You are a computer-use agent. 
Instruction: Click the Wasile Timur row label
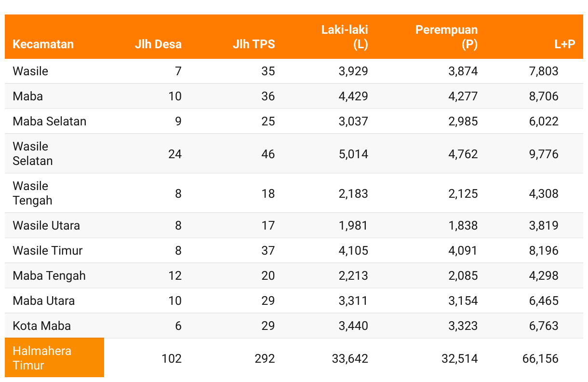click(48, 251)
